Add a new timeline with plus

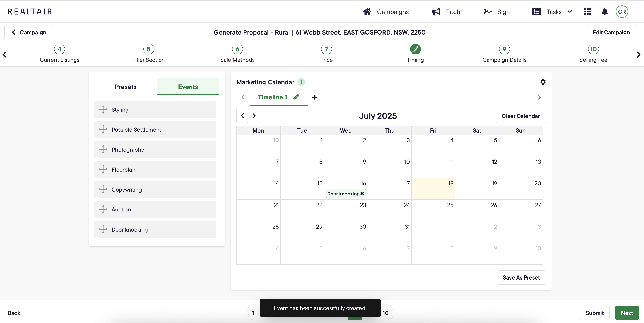point(315,97)
